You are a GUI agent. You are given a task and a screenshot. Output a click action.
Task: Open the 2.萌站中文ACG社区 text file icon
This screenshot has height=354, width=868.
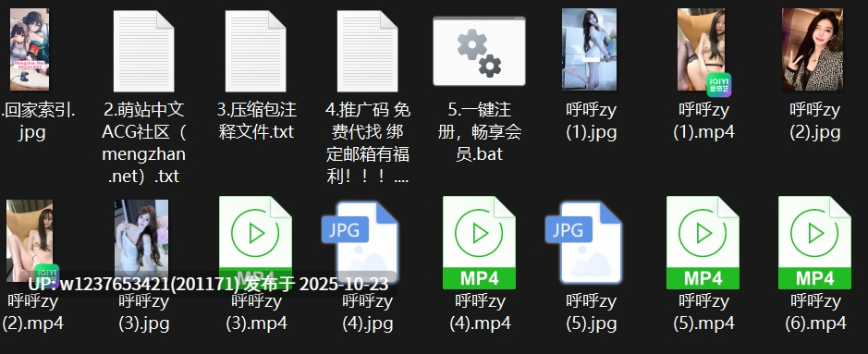click(x=144, y=51)
